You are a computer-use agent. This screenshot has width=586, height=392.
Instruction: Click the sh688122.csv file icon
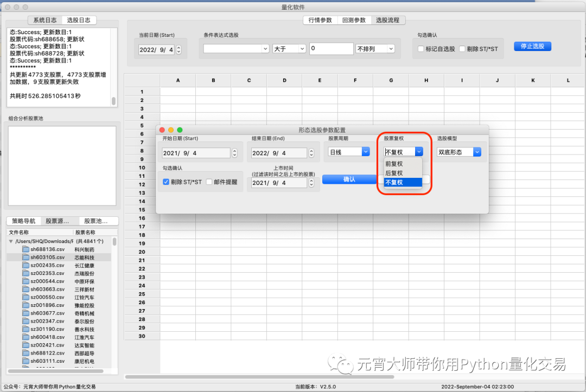26,353
